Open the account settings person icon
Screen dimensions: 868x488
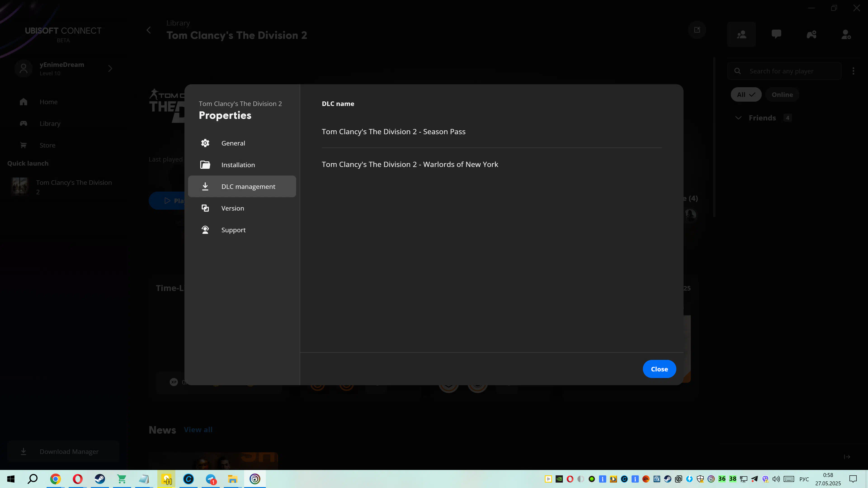(846, 34)
